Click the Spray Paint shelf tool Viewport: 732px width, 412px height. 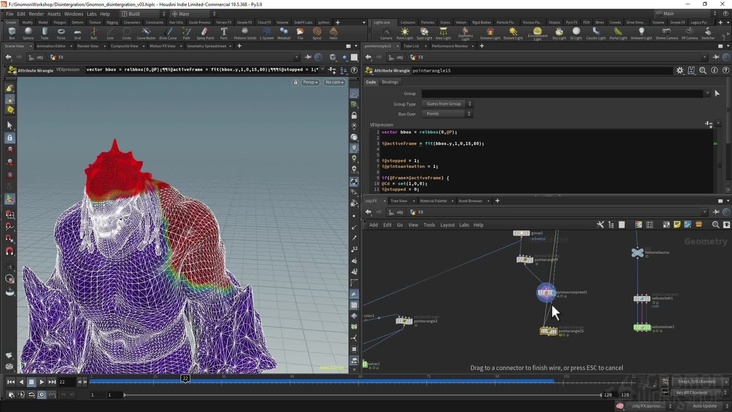point(205,33)
